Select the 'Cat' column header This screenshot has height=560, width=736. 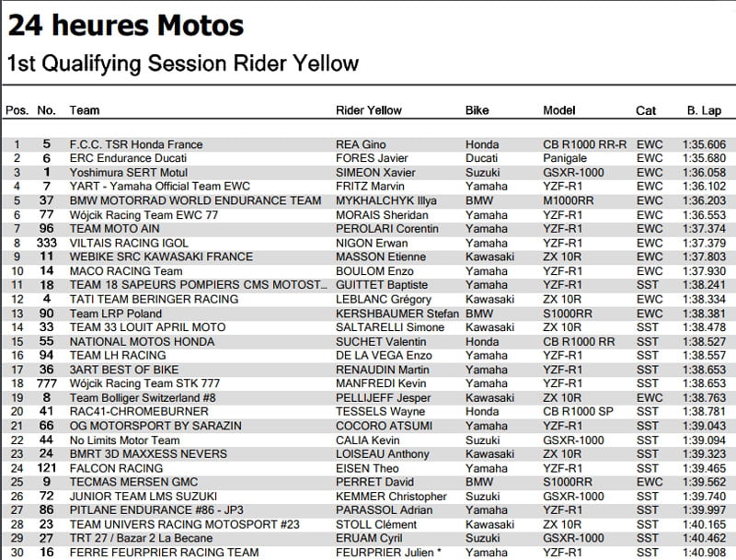[x=646, y=110]
